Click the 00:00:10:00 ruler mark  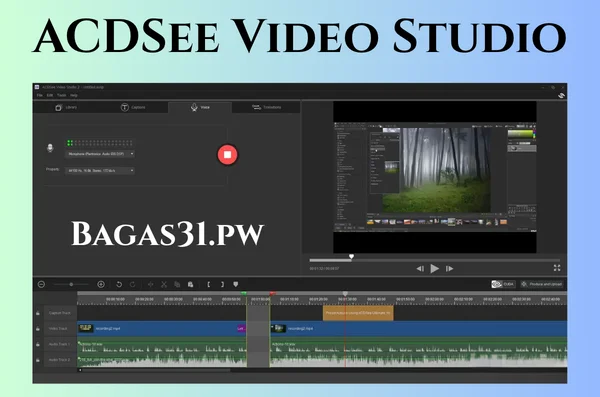click(x=115, y=299)
